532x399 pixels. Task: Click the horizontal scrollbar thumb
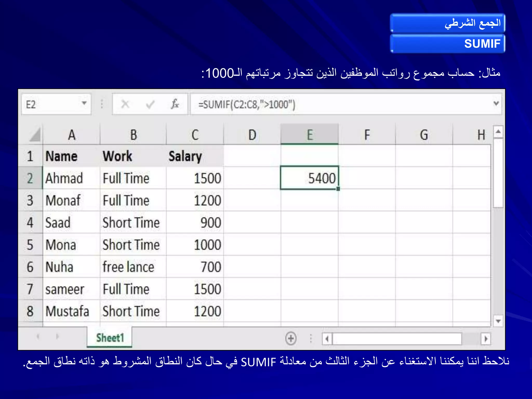tap(397, 339)
